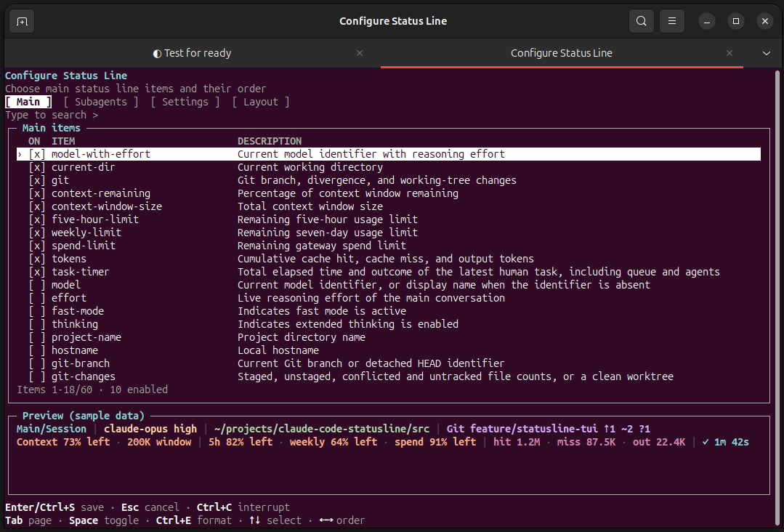Select the 'current-dir' item name

(83, 167)
